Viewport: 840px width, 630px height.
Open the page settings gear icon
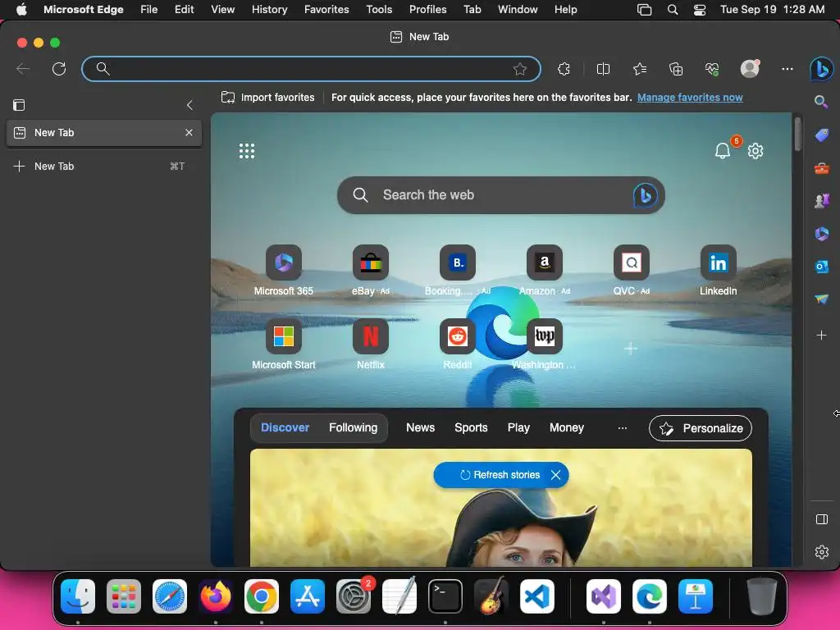click(x=756, y=151)
